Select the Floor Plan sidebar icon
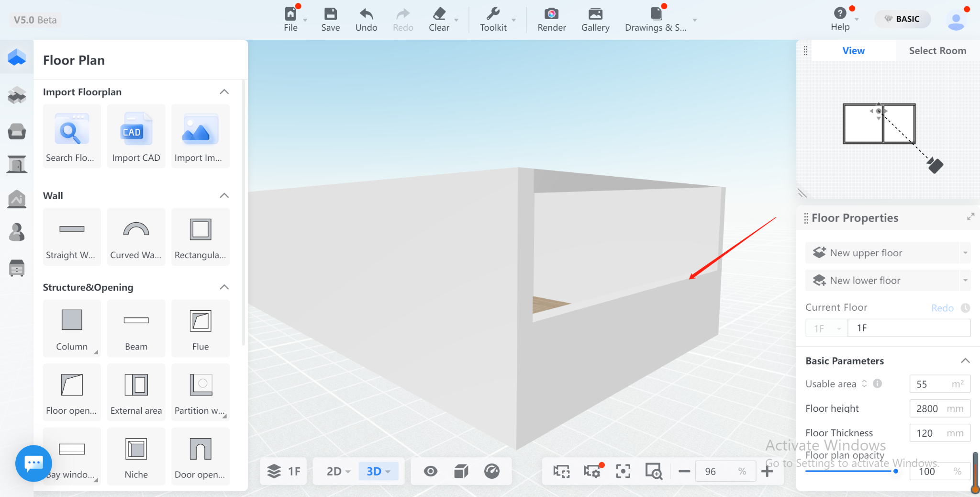 [x=17, y=57]
